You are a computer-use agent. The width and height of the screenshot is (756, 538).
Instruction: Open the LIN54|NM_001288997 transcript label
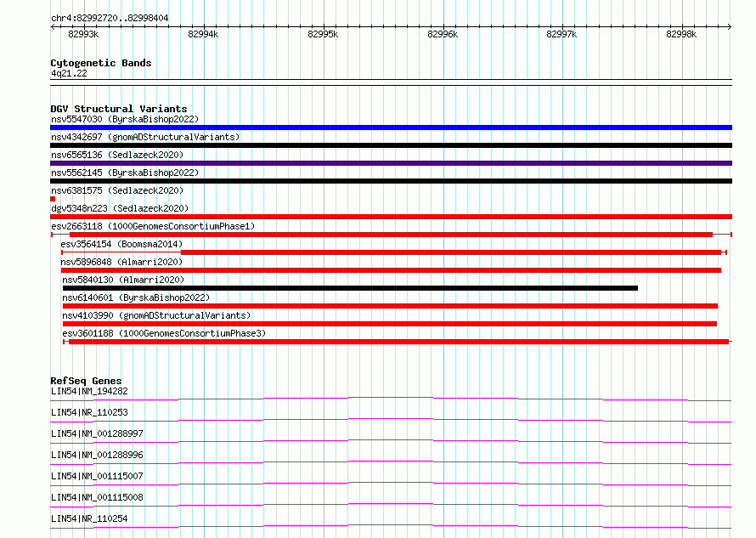pyautogui.click(x=97, y=433)
